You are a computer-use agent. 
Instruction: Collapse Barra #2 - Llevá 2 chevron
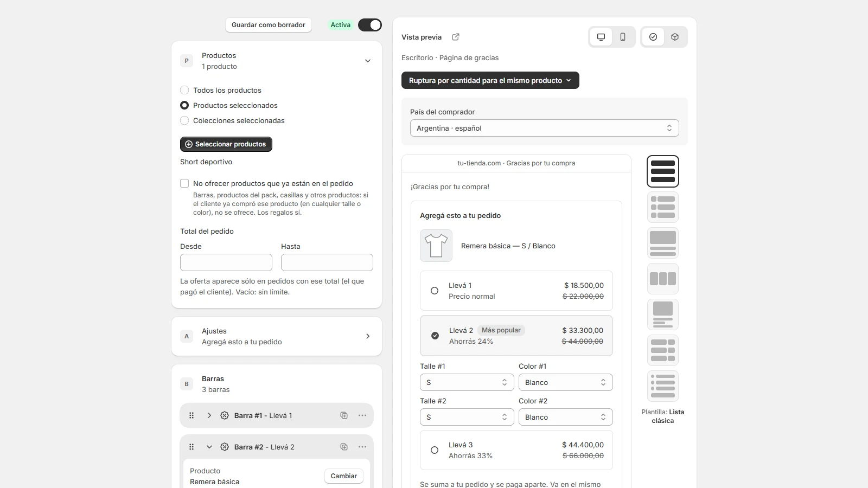[x=209, y=447]
